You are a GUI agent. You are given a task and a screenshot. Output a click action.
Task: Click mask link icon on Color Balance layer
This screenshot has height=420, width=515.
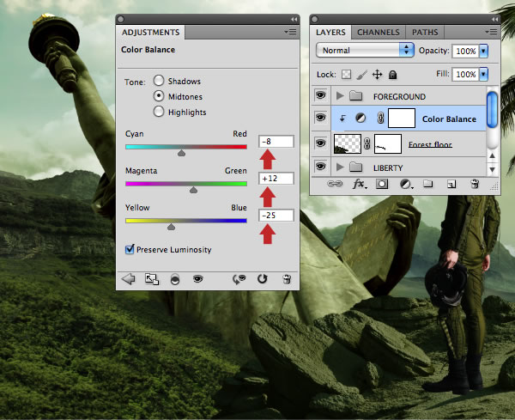(380, 118)
